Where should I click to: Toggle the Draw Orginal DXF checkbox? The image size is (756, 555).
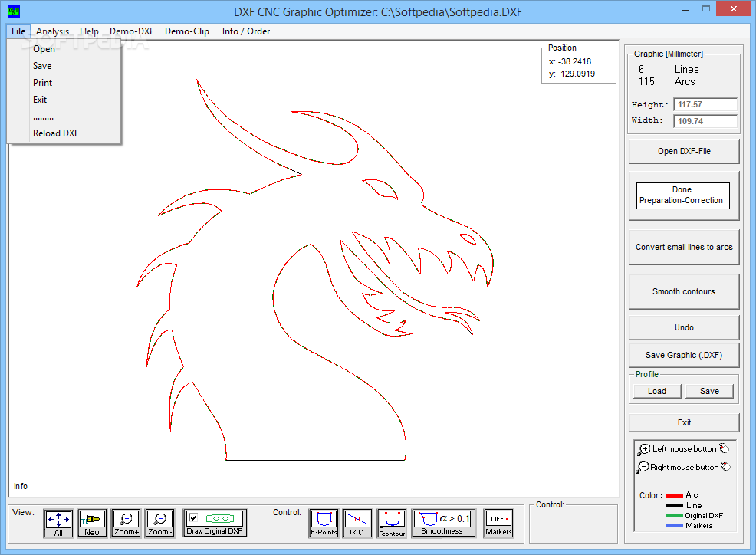(x=193, y=518)
